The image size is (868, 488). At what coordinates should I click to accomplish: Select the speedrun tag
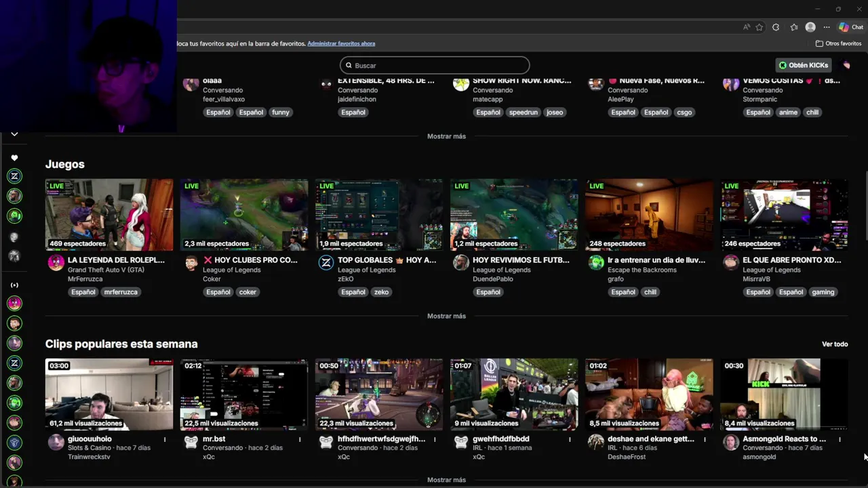523,113
